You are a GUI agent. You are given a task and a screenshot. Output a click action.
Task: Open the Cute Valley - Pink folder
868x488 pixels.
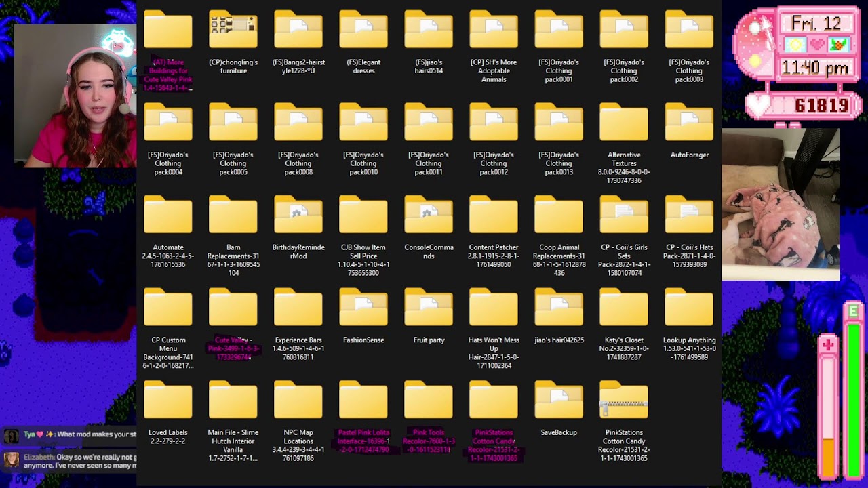tap(233, 308)
